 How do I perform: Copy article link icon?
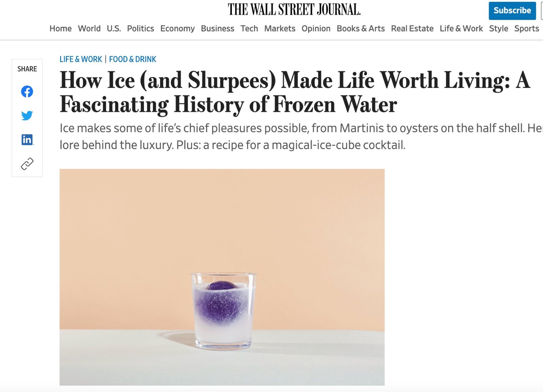tap(27, 164)
